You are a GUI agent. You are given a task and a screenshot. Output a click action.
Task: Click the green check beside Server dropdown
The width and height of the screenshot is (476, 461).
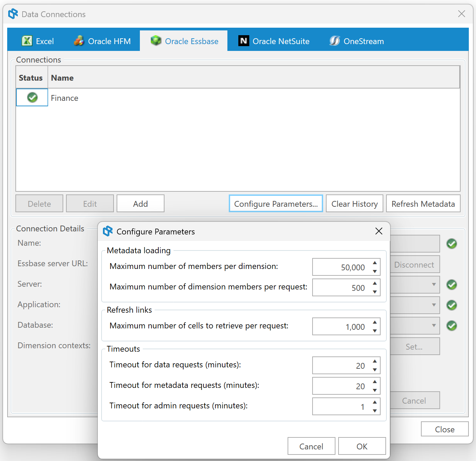pos(452,285)
